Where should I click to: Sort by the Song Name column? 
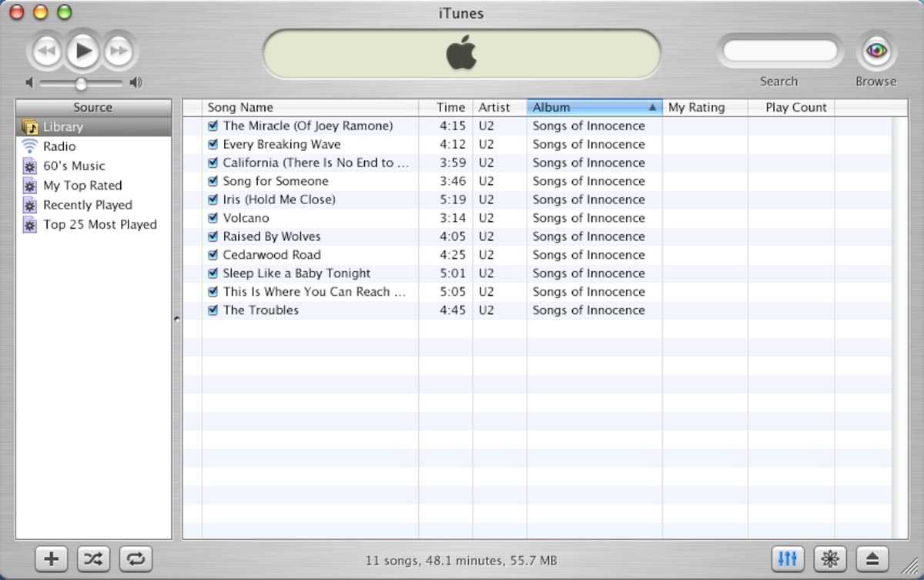308,108
